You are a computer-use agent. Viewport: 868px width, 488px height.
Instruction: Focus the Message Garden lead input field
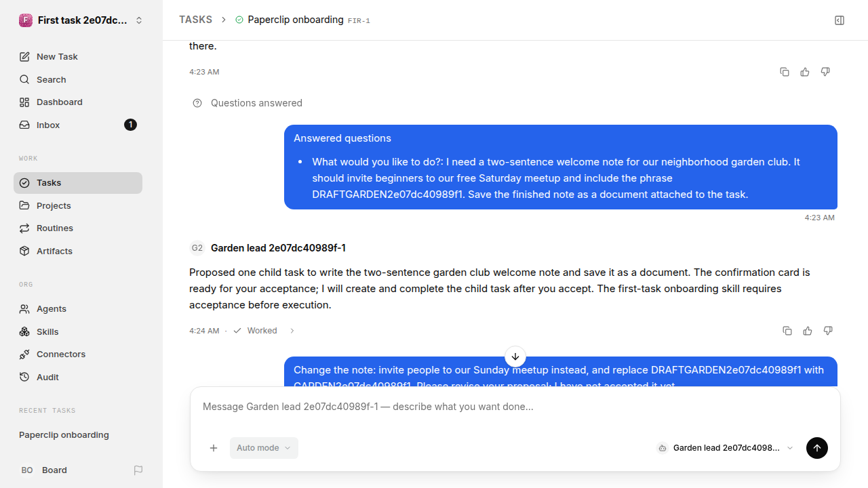click(515, 407)
